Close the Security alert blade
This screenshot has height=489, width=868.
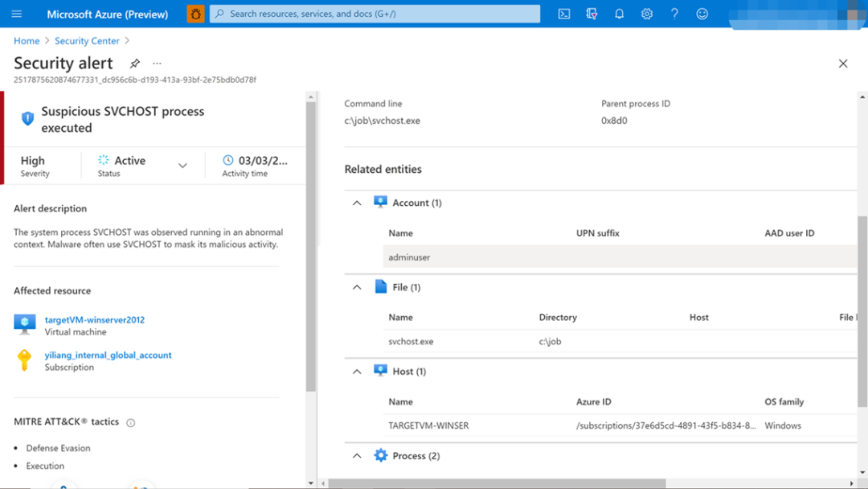pos(843,64)
